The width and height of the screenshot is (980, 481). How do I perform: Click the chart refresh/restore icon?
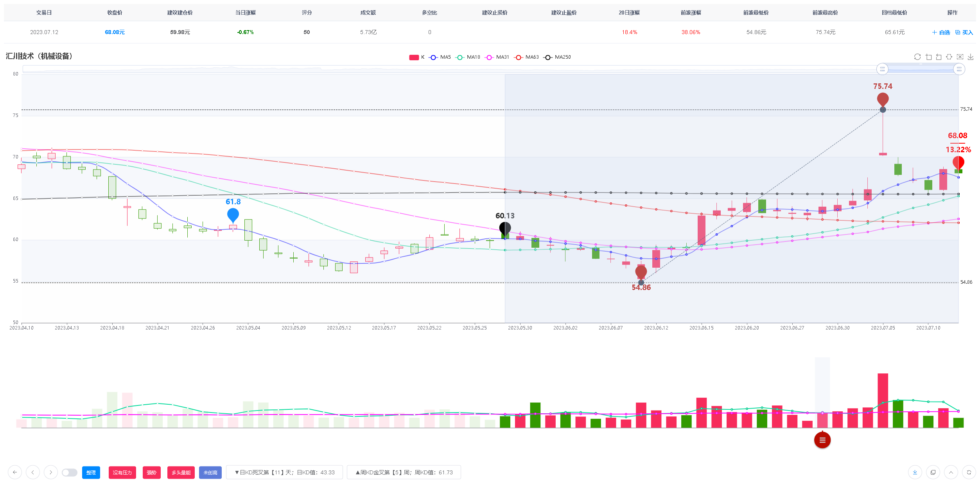pos(917,57)
